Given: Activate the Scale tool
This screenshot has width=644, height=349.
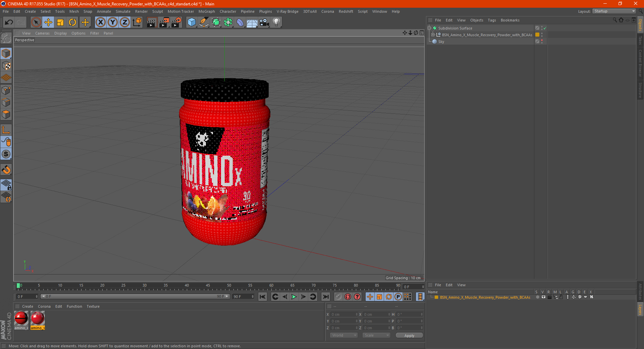Looking at the screenshot, I should (x=60, y=22).
